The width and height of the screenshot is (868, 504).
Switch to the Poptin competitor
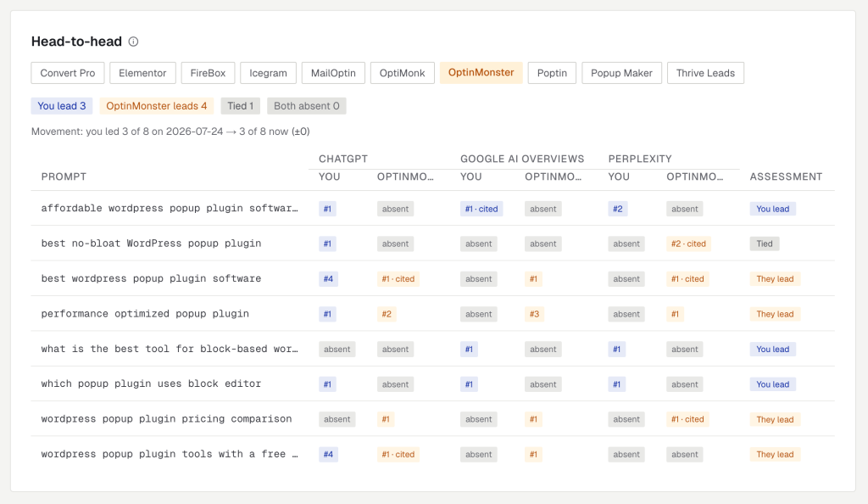[552, 73]
